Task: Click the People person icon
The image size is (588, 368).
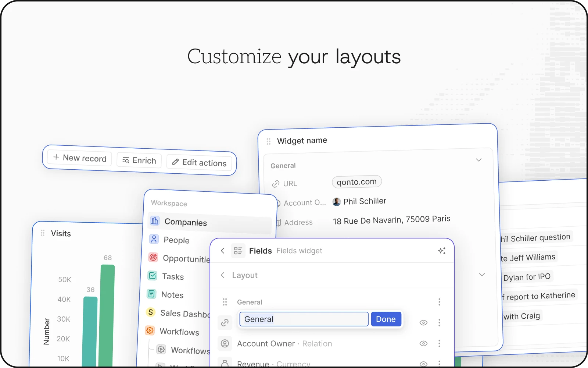Action: click(x=154, y=239)
